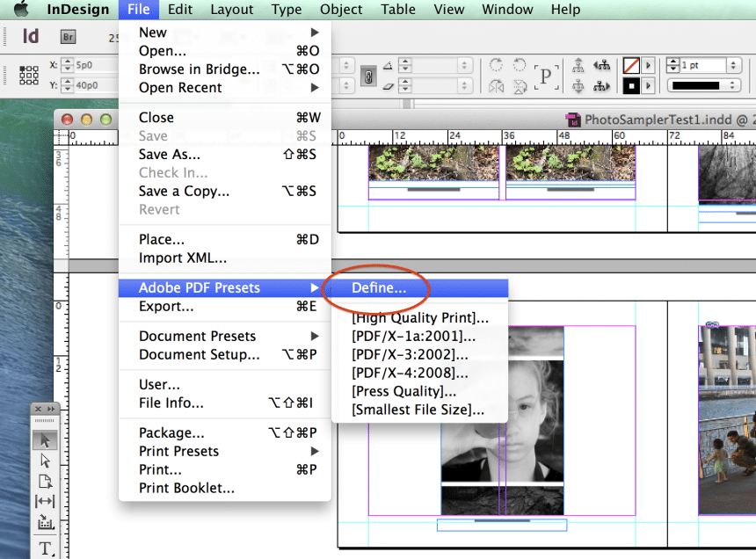This screenshot has width=756, height=559.
Task: Select the previous object icon
Action: [601, 65]
